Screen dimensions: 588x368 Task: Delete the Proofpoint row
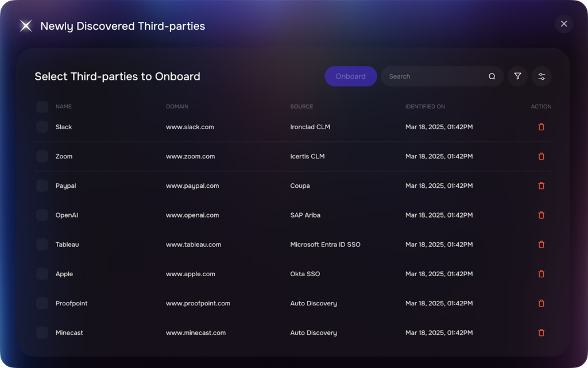(541, 303)
